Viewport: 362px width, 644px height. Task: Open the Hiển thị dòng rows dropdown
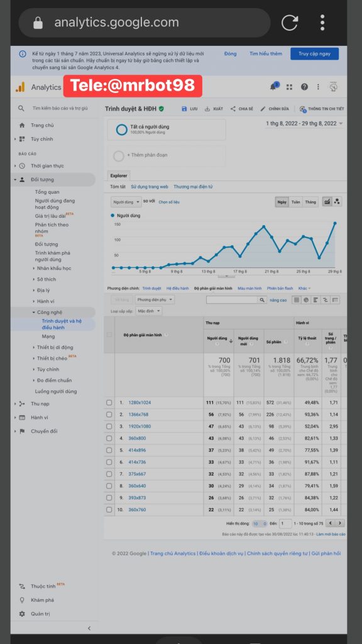260,524
